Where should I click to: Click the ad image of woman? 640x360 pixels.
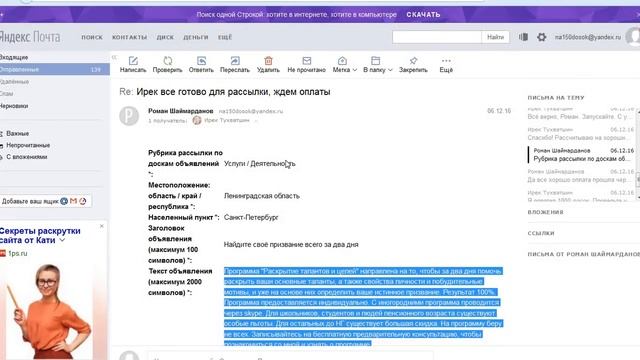tap(48, 310)
